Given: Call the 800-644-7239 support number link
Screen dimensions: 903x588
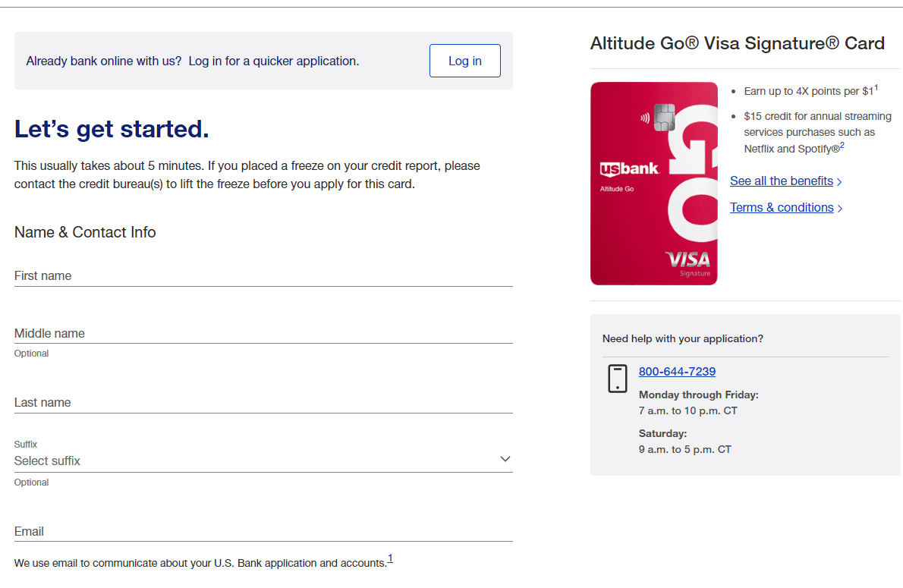Looking at the screenshot, I should [x=677, y=371].
